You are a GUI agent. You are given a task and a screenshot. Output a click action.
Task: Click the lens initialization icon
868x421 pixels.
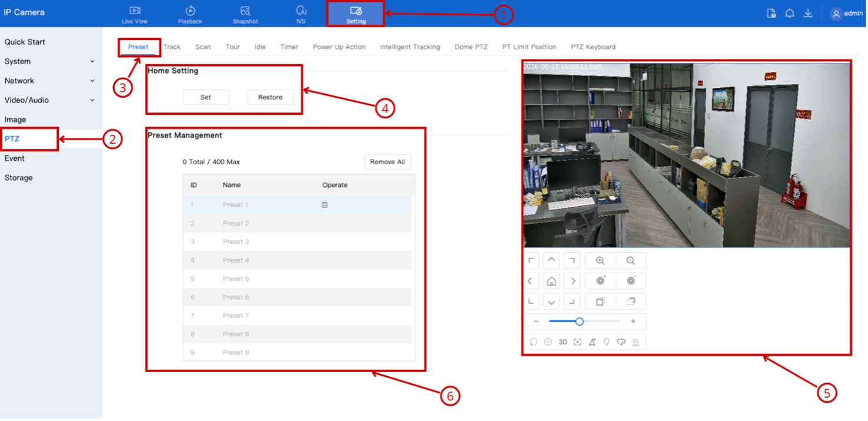592,342
